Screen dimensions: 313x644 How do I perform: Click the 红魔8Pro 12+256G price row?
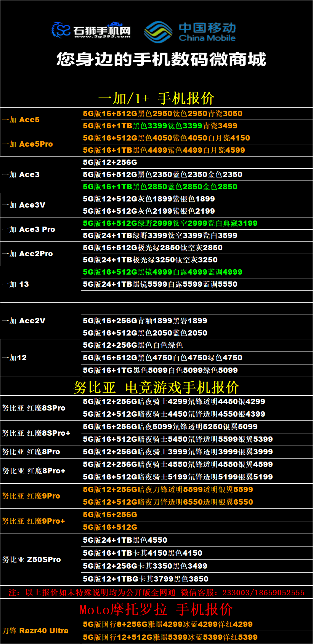click(x=178, y=452)
